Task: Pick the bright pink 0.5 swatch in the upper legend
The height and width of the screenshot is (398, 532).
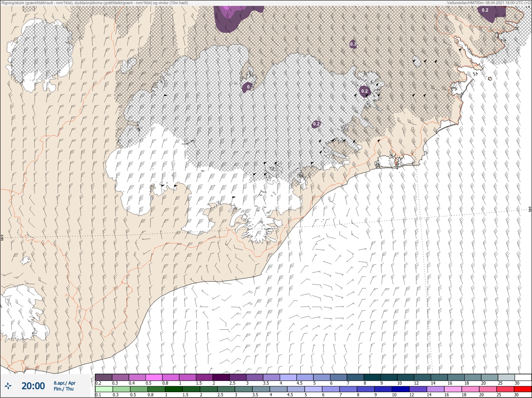Action: [x=154, y=377]
